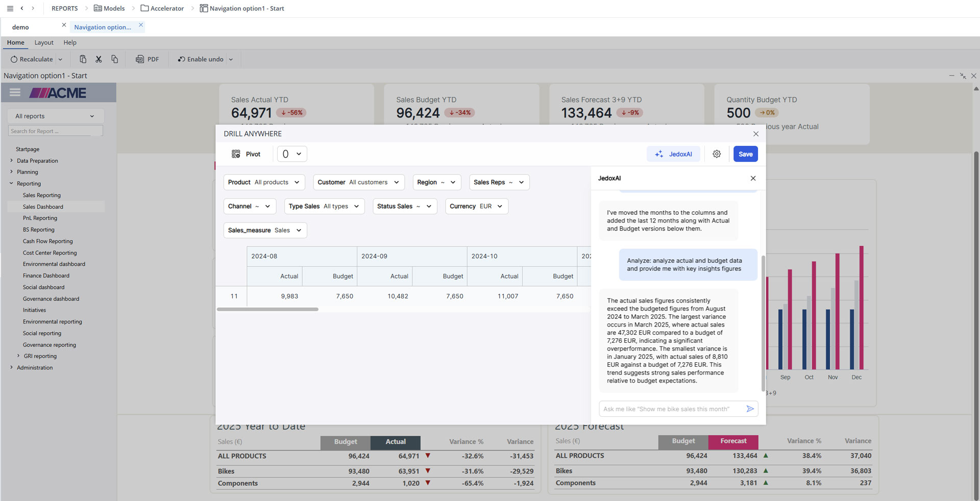Expand Data Preparation tree node
The width and height of the screenshot is (980, 501).
11,160
